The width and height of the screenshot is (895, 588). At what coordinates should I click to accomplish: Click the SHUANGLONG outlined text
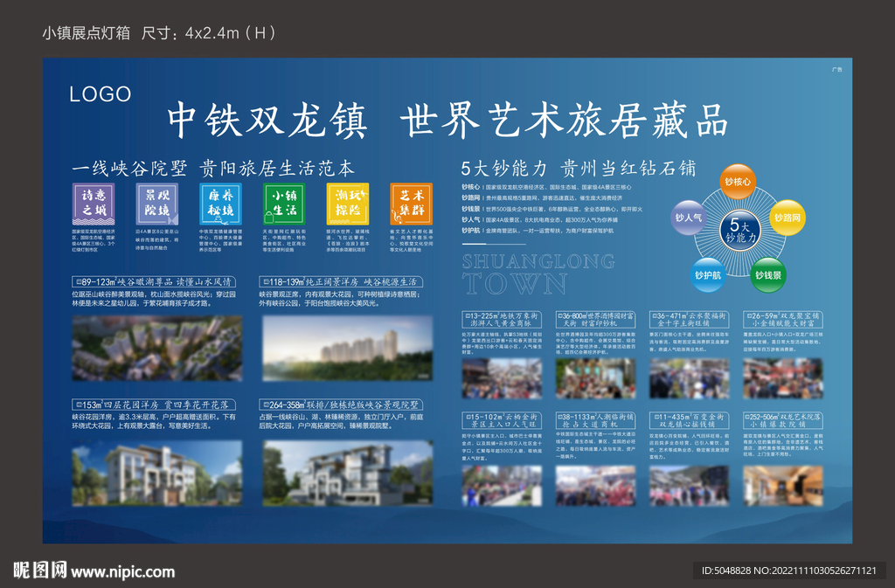(x=538, y=262)
